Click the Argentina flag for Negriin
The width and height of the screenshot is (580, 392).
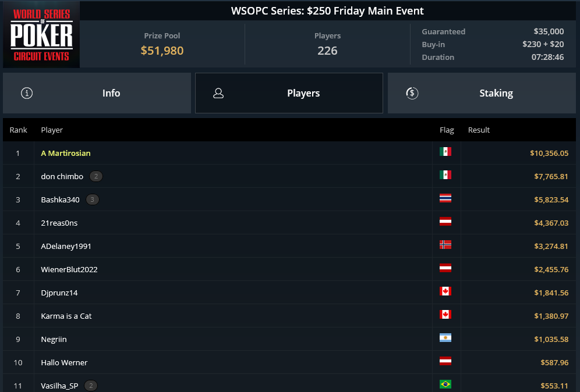click(445, 338)
